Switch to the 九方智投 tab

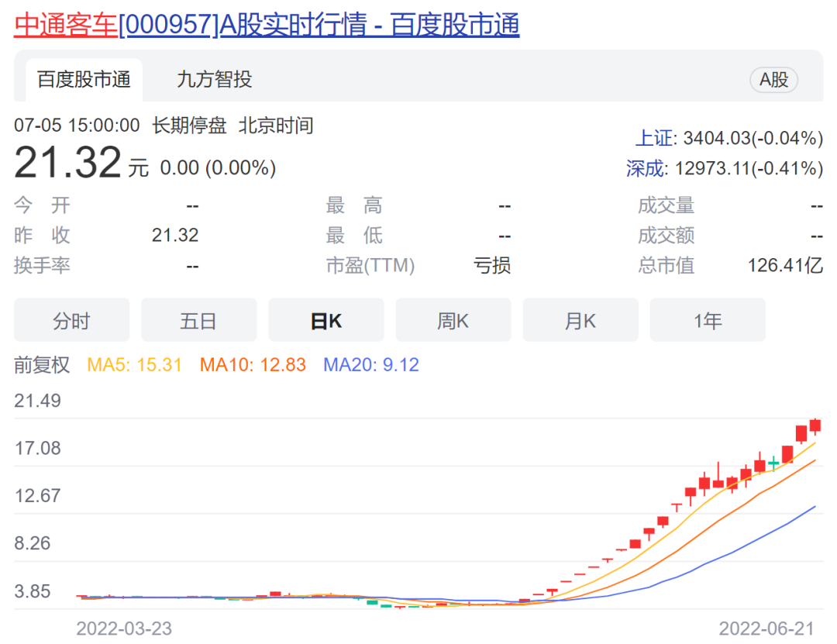[x=214, y=79]
